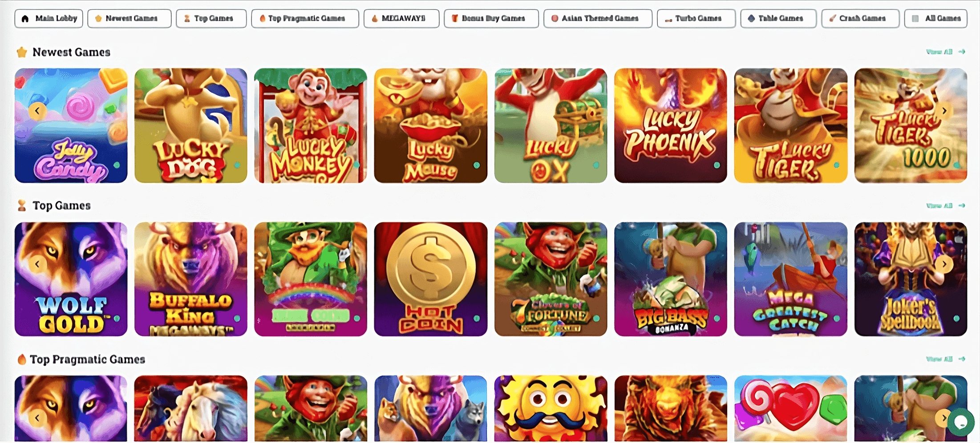Click the previous arrow in Newest Games carousel
The image size is (980, 443).
[x=37, y=110]
